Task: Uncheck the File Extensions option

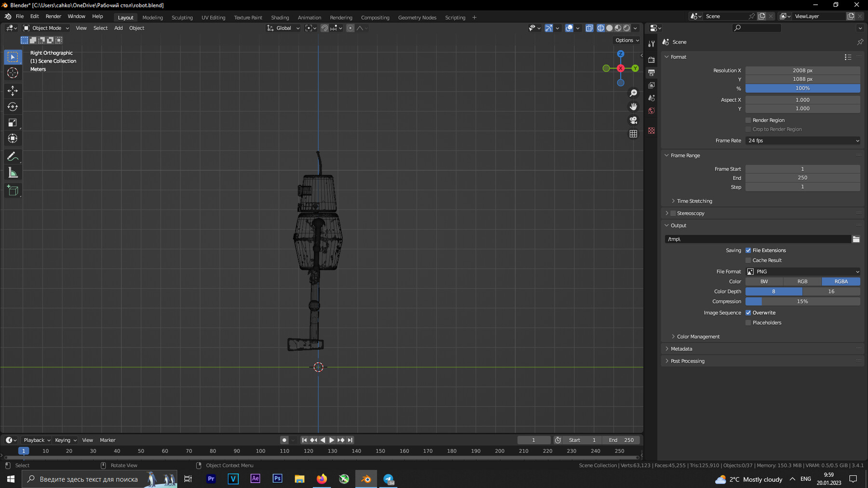Action: (748, 251)
